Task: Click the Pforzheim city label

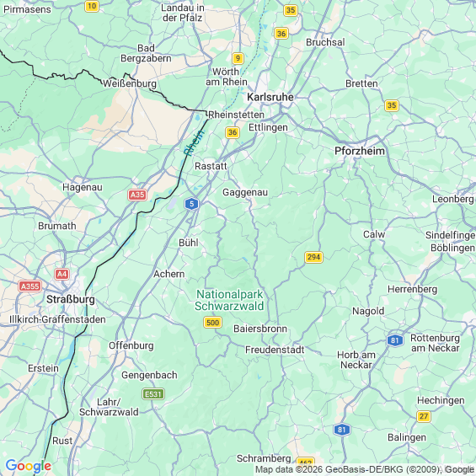Action: (x=360, y=151)
